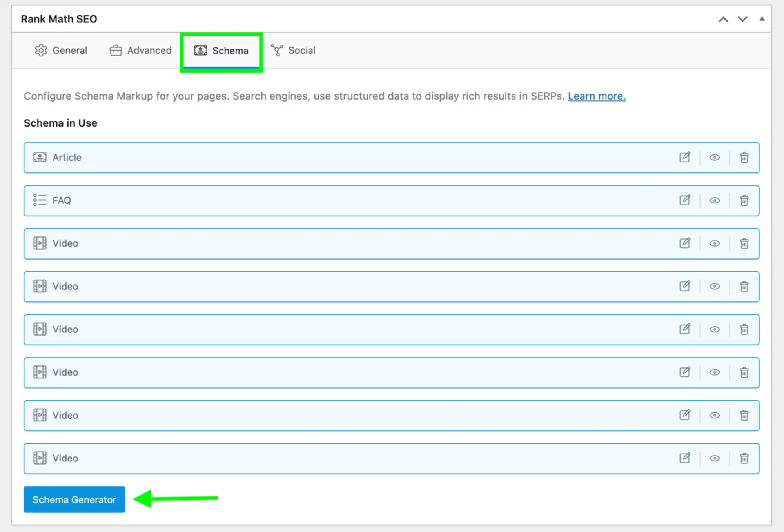This screenshot has height=532, width=784.
Task: Select the Article schema row label
Action: coord(67,157)
